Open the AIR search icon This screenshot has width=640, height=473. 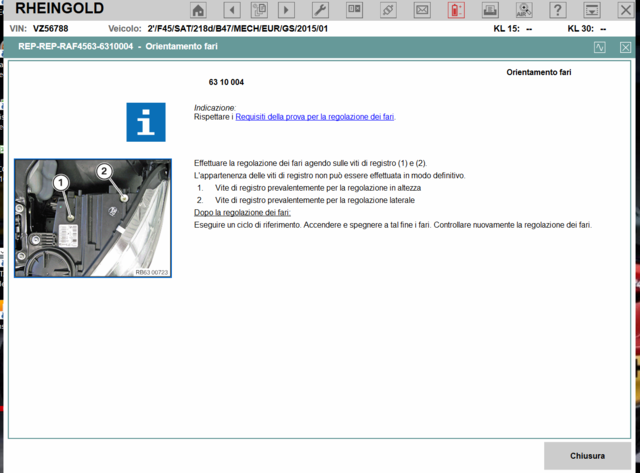tap(523, 10)
